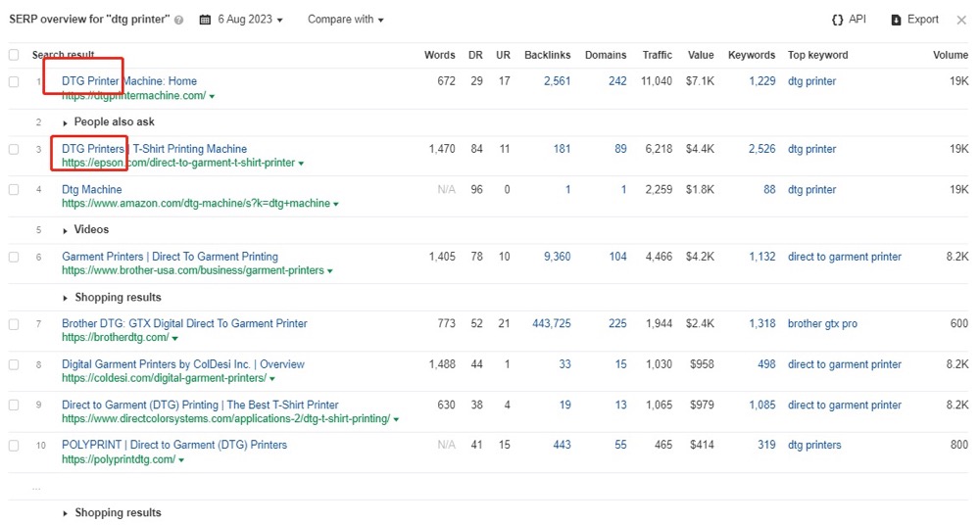Open URL dropdown arrow for directcolorsystems.com link
This screenshot has width=980, height=525.
pyautogui.click(x=396, y=419)
